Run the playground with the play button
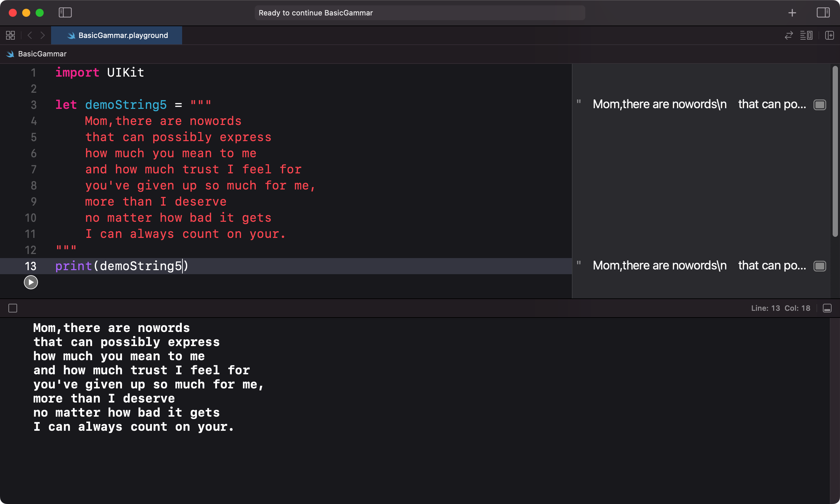The width and height of the screenshot is (840, 504). click(31, 282)
